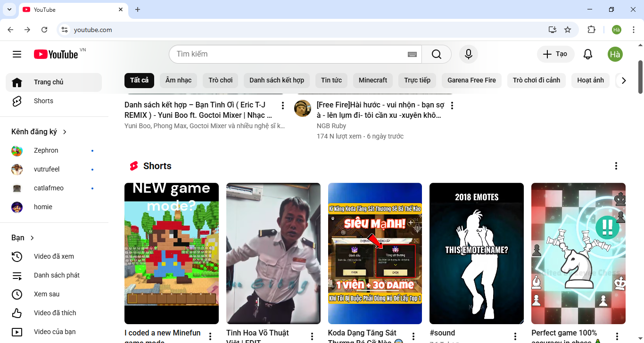Open Shorts from the sidebar
The image size is (644, 343).
pyautogui.click(x=43, y=101)
